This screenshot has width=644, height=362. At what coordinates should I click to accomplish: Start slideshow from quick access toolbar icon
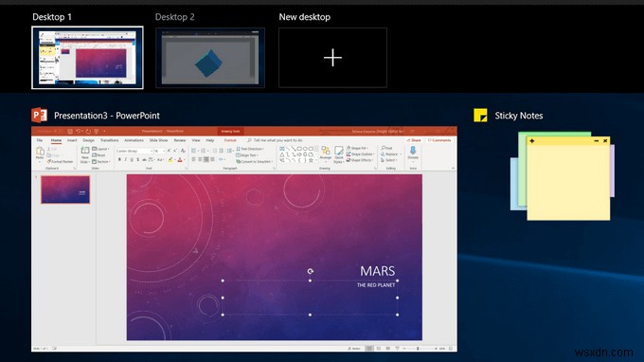tap(97, 131)
